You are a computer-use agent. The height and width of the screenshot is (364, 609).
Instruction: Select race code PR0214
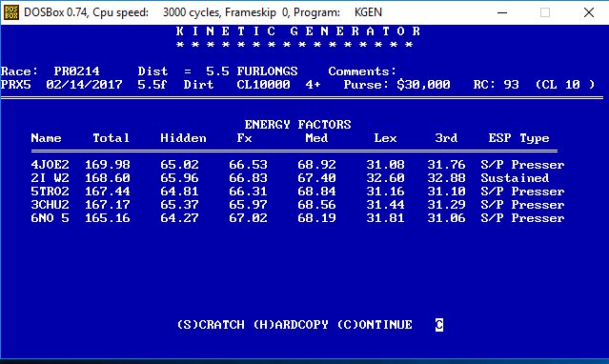click(x=76, y=71)
